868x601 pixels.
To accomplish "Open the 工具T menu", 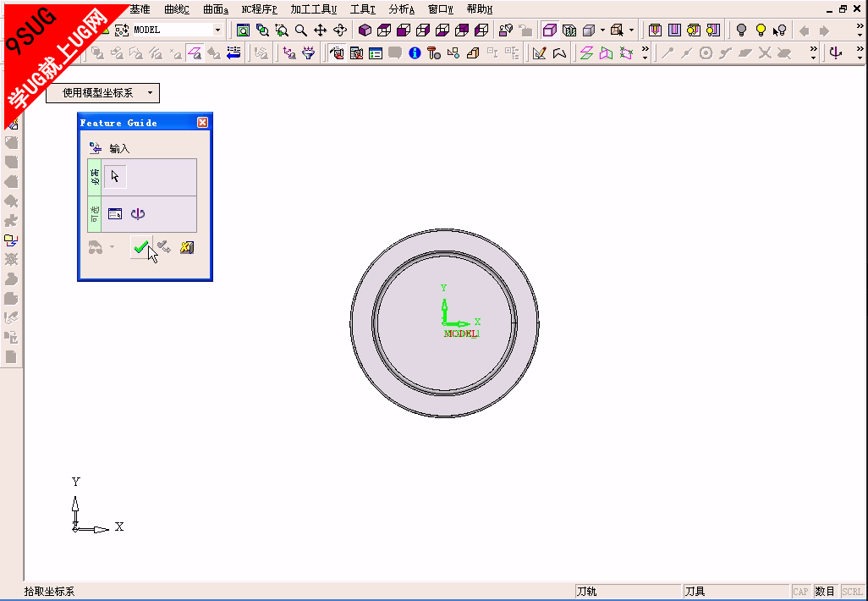I will point(363,9).
